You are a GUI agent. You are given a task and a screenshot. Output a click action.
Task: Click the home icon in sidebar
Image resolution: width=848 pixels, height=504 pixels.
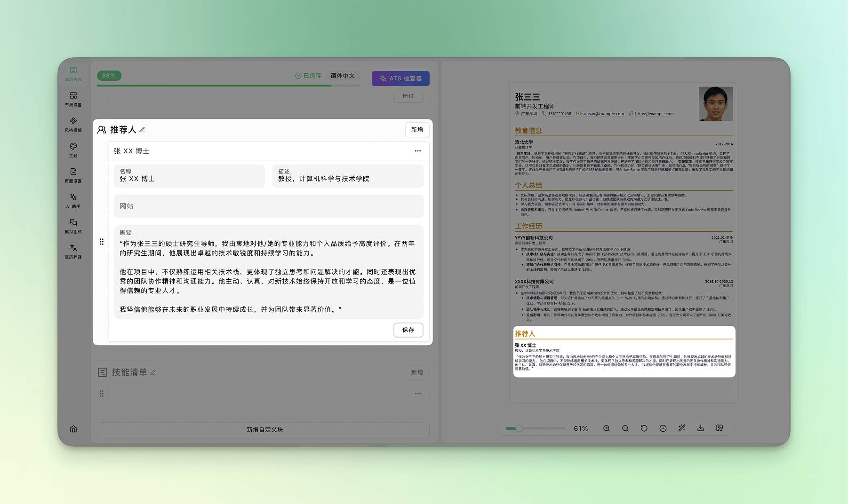click(73, 429)
